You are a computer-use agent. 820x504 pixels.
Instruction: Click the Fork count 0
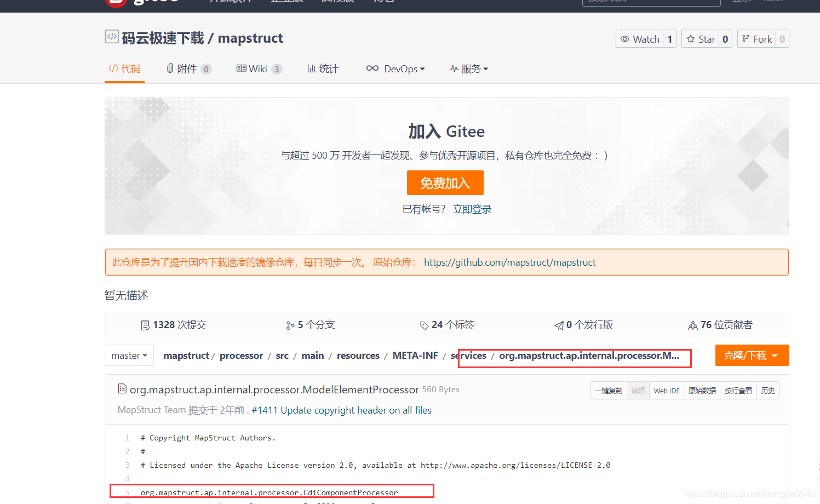(782, 39)
